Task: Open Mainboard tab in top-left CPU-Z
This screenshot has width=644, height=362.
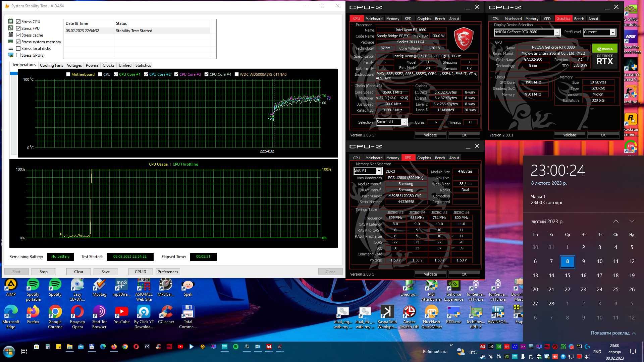Action: [374, 19]
